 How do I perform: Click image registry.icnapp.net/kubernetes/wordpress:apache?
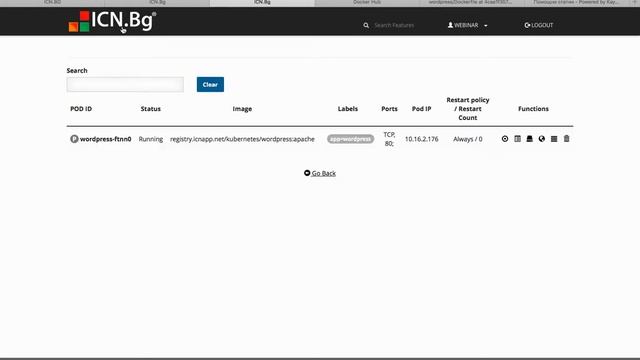242,139
